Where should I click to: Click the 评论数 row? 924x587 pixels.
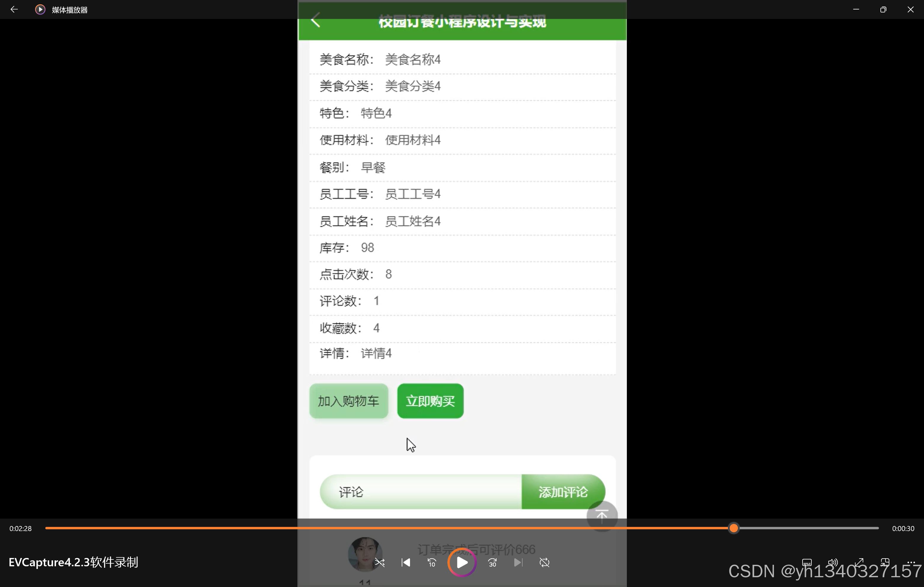(462, 302)
